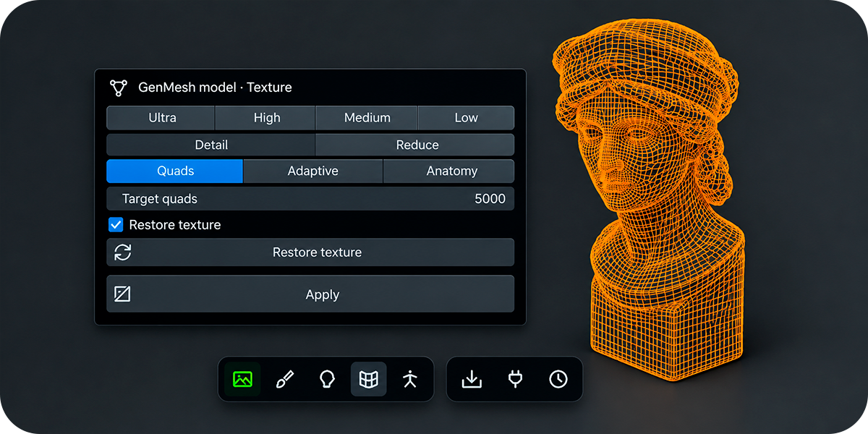This screenshot has width=868, height=434.
Task: Click the Restore texture button
Action: pyautogui.click(x=310, y=252)
